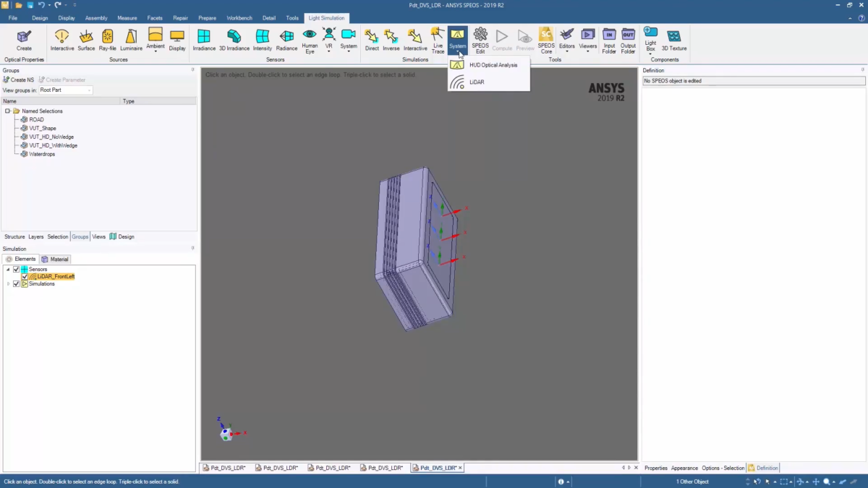
Task: Expand the Simulations tree node
Action: coord(9,283)
